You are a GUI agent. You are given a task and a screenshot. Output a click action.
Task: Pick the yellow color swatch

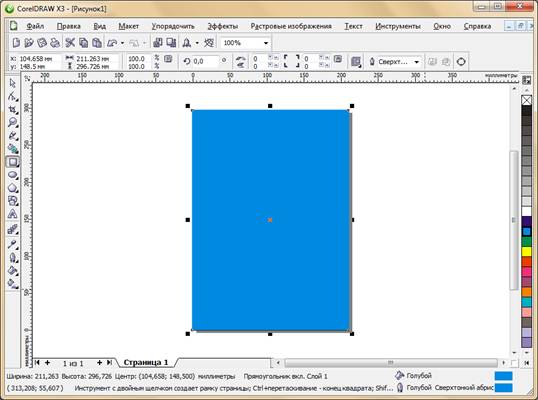(526, 251)
